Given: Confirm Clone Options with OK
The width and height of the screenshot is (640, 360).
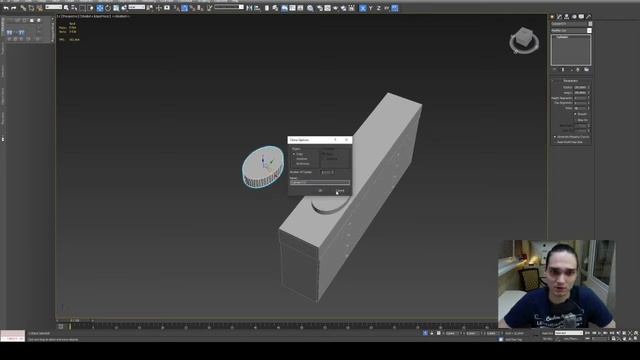Looking at the screenshot, I should [x=320, y=191].
